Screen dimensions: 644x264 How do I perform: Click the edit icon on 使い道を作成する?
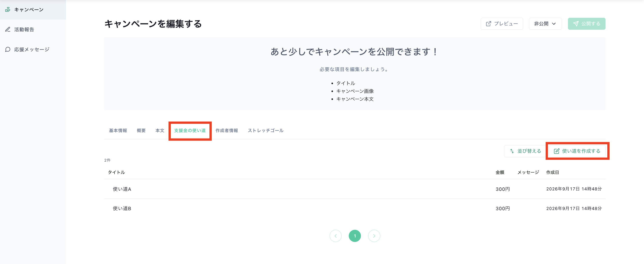coord(556,151)
